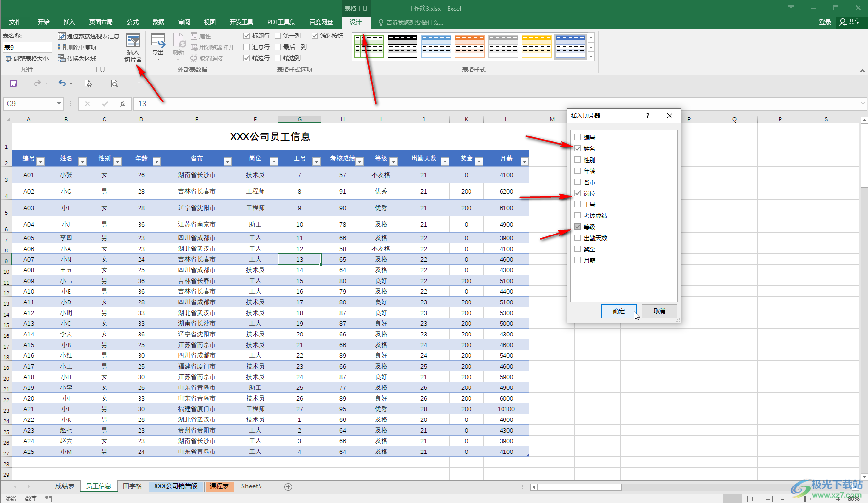Switch to the 插入 (Insert) ribbon tab
The width and height of the screenshot is (868, 503).
(69, 22)
